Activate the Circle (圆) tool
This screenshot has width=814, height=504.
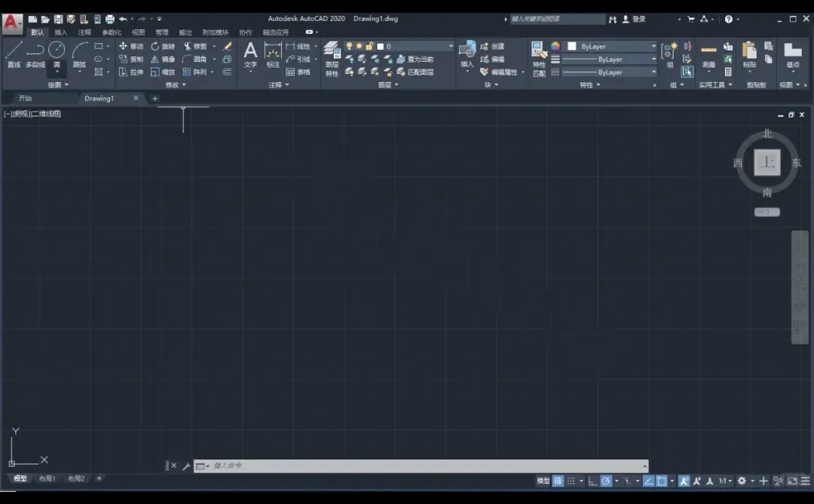(57, 51)
